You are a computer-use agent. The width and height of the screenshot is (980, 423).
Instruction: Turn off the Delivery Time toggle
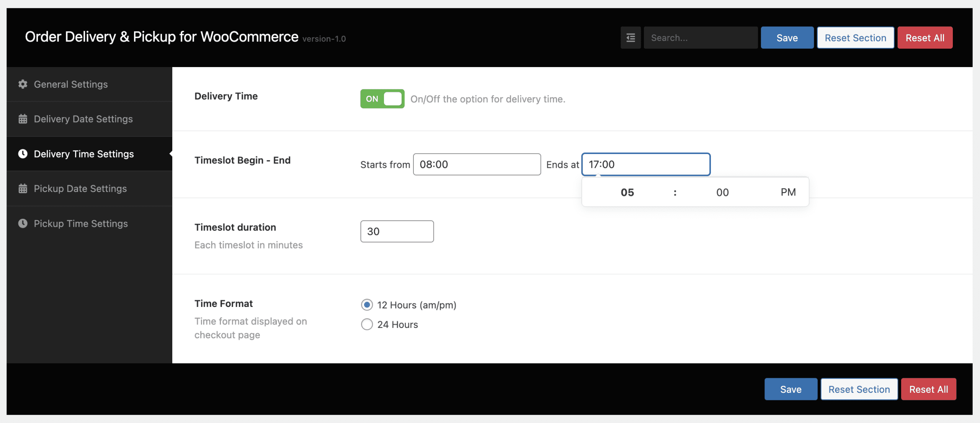point(382,98)
